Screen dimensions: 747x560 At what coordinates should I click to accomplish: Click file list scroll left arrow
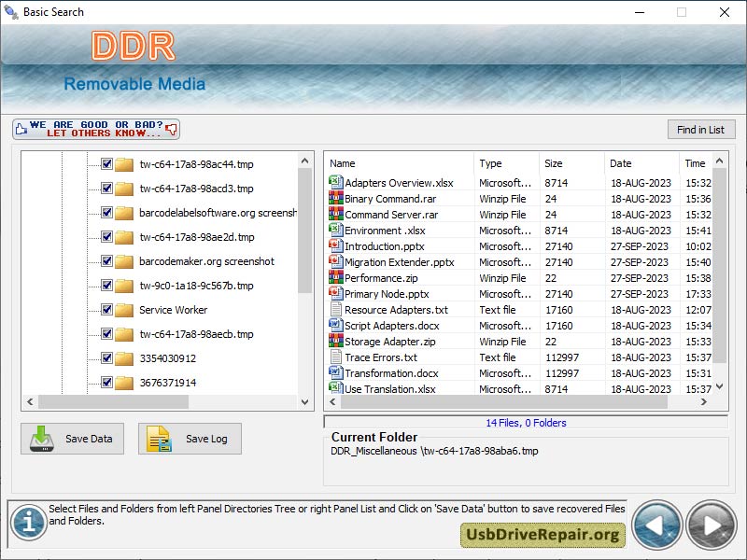click(x=333, y=402)
